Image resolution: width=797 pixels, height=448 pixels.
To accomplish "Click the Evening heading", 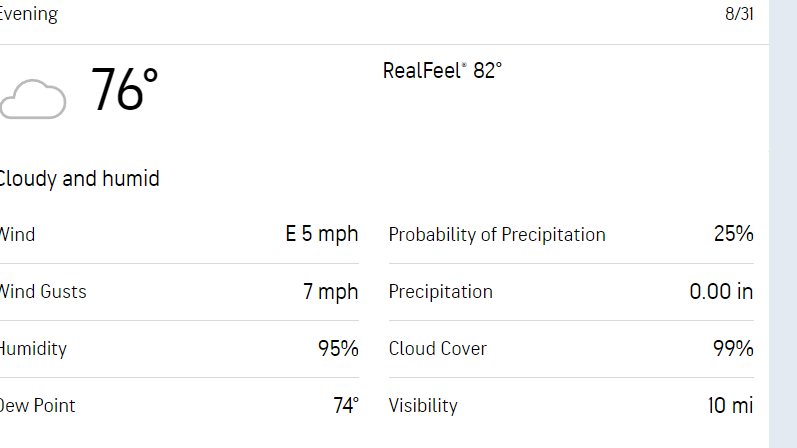I will 29,14.
